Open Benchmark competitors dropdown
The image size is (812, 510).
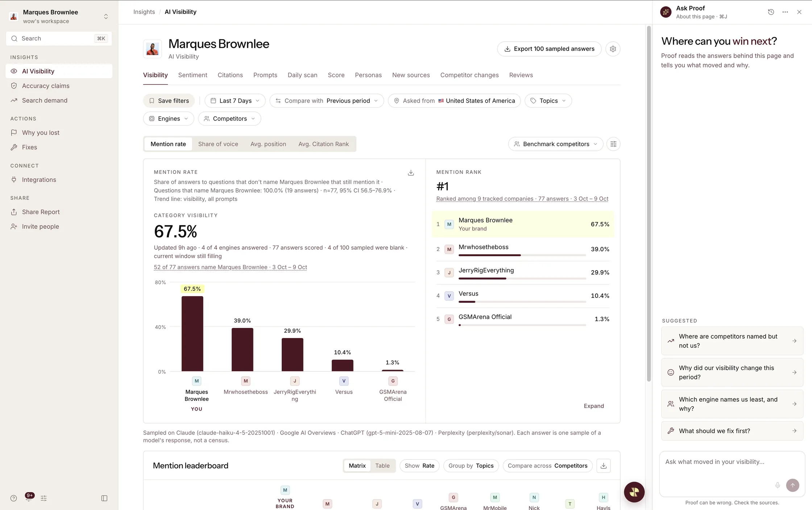click(x=556, y=144)
